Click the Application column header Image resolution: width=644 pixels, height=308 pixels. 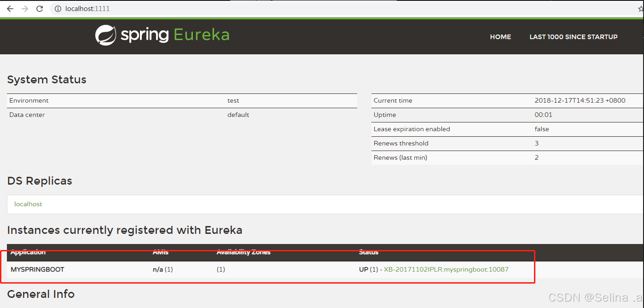pyautogui.click(x=28, y=252)
